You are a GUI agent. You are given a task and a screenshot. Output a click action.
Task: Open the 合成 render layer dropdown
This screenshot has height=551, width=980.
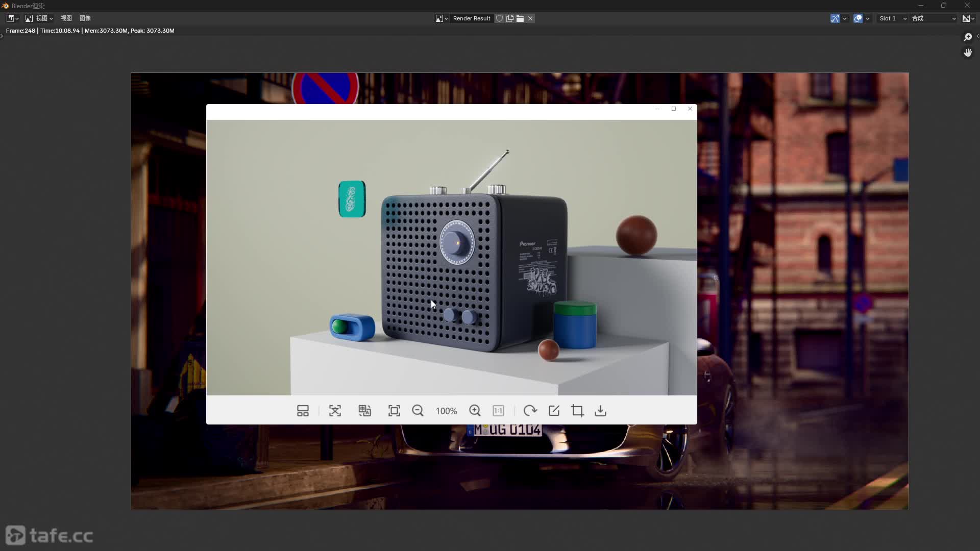[934, 18]
